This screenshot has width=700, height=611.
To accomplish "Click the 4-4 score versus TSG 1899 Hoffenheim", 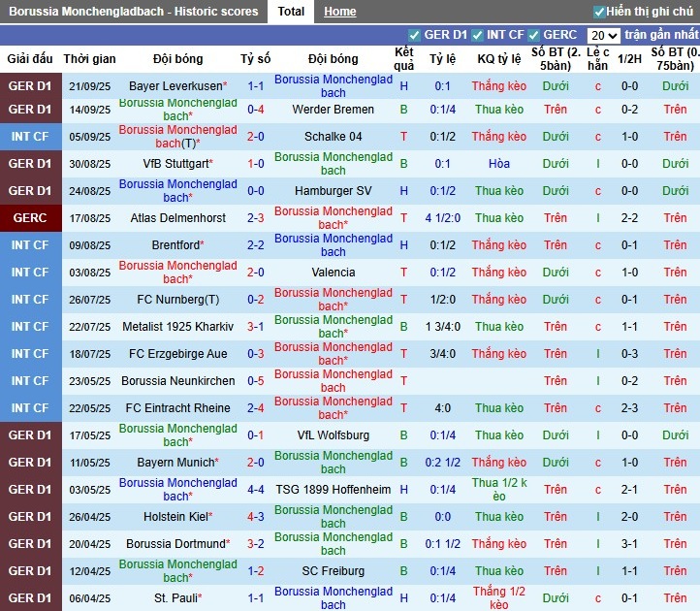I will [x=256, y=490].
